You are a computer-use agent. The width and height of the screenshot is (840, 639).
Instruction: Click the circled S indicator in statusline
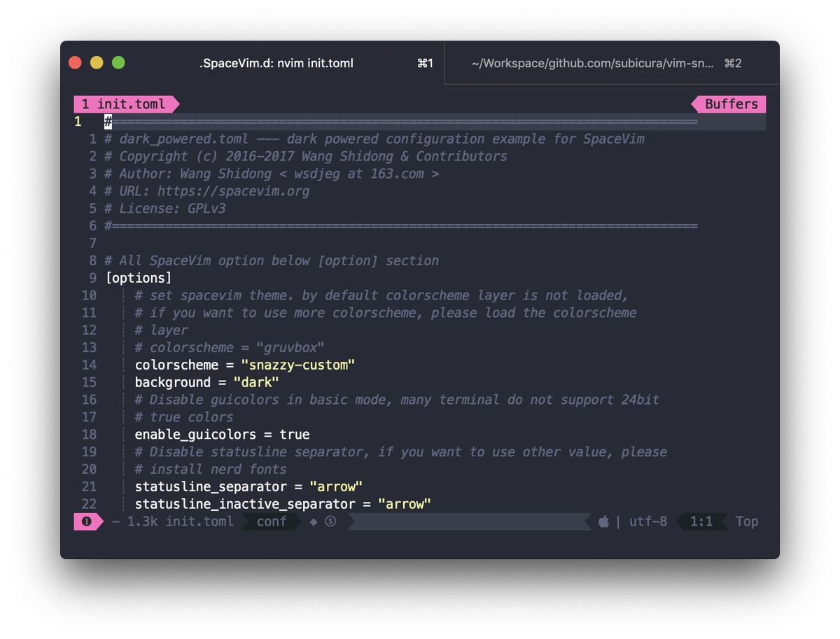330,521
